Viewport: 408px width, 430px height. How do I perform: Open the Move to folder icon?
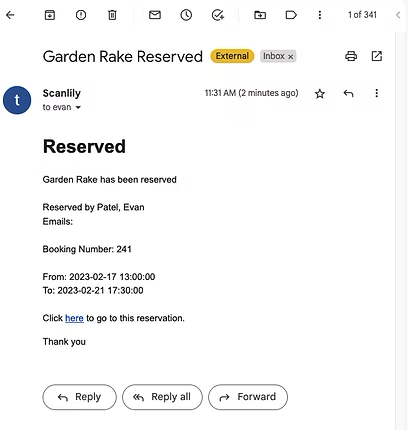[x=260, y=15]
